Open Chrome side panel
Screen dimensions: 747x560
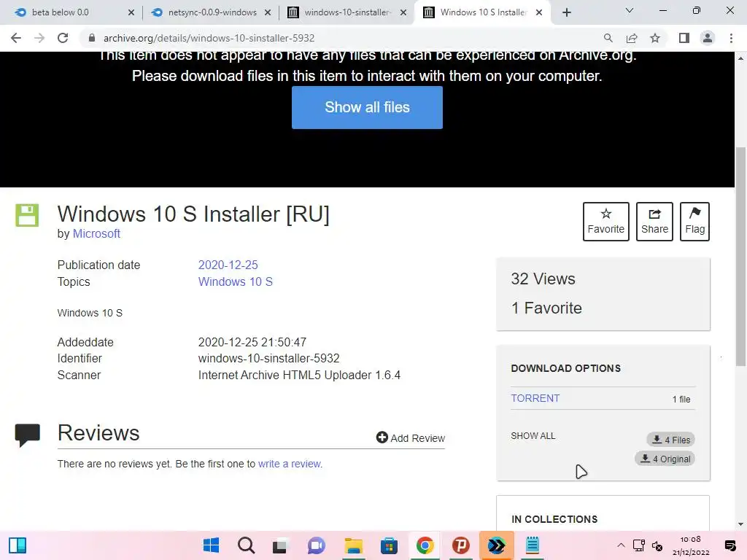pos(684,38)
